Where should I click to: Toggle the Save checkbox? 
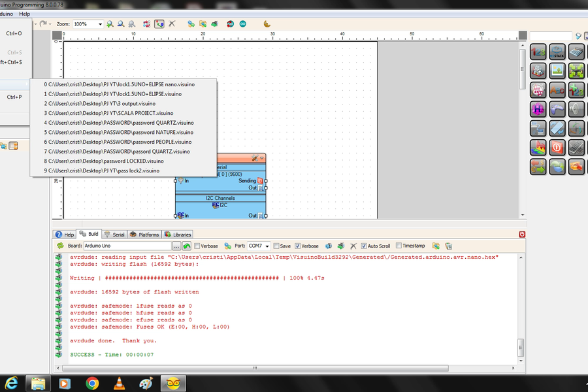(x=276, y=246)
